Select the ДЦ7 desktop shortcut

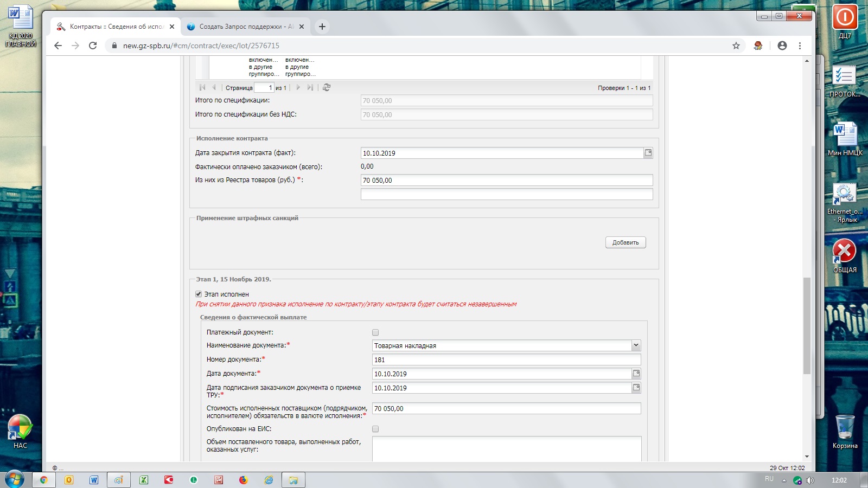coord(845,22)
